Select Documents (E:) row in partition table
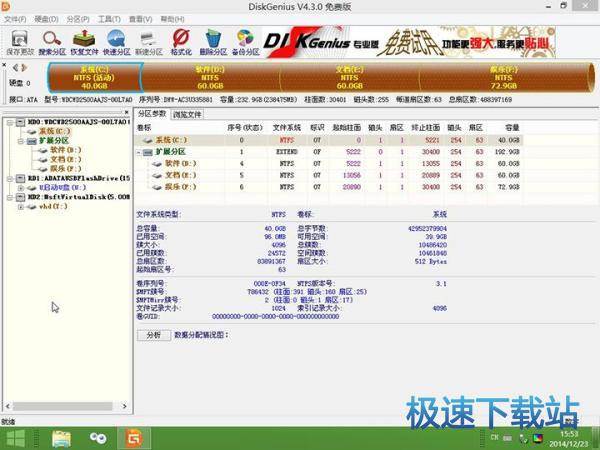 329,176
